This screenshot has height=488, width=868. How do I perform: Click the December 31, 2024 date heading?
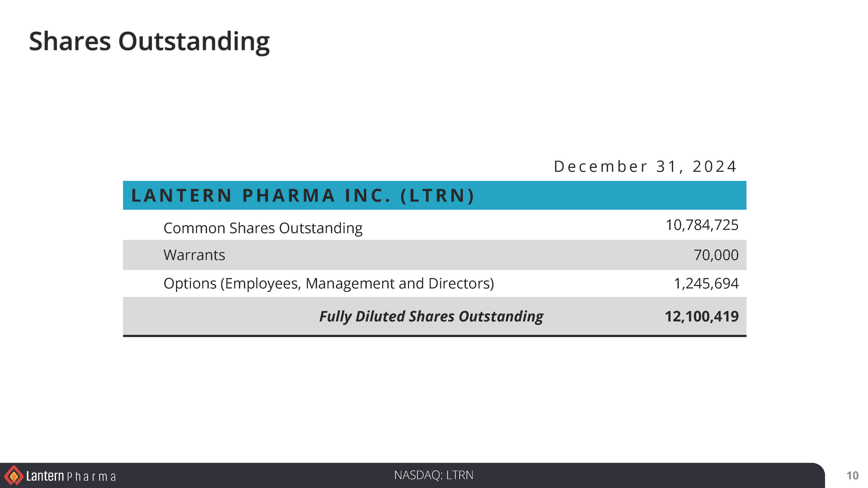(645, 166)
